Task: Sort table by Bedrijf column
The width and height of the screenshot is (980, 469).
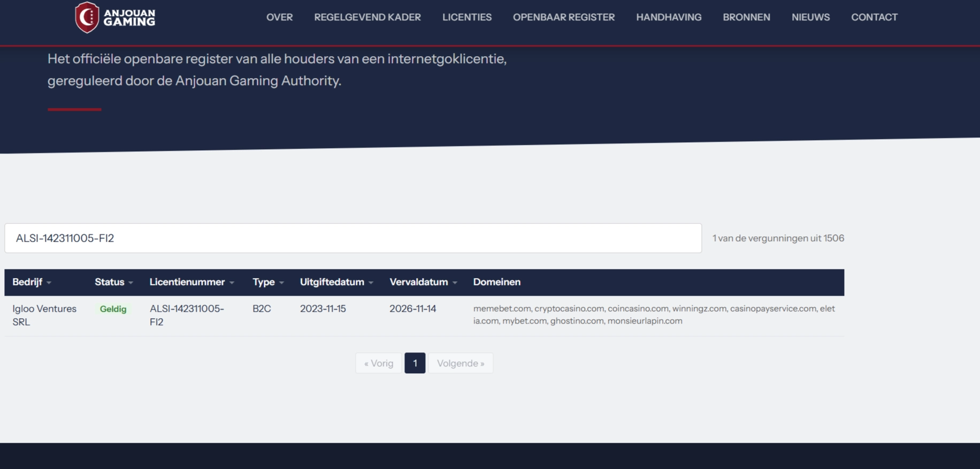Action: coord(32,282)
